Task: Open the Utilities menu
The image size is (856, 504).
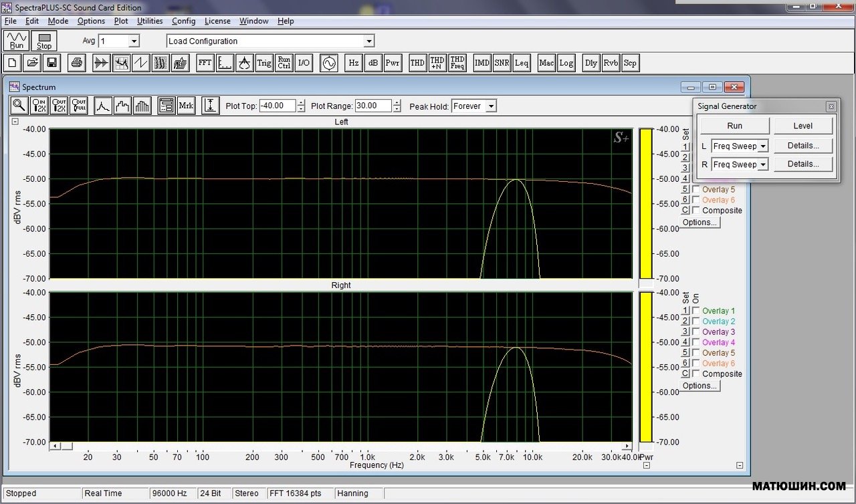Action: (x=150, y=21)
